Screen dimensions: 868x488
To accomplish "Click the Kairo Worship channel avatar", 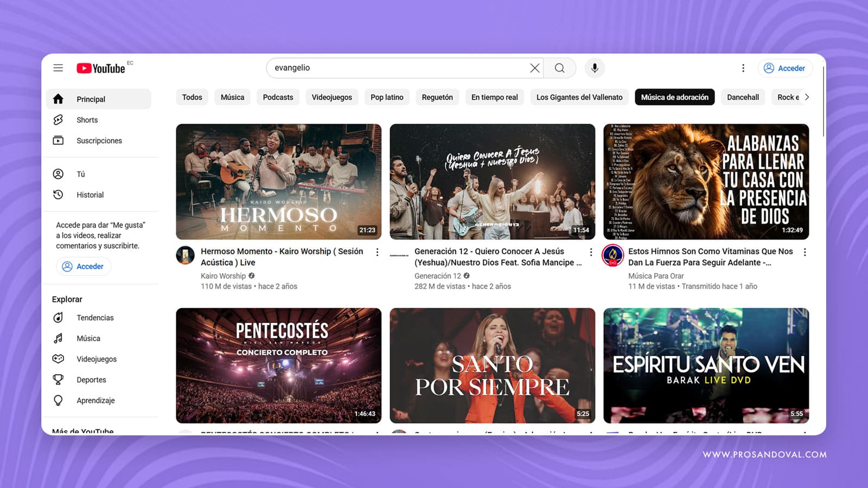I will [186, 255].
